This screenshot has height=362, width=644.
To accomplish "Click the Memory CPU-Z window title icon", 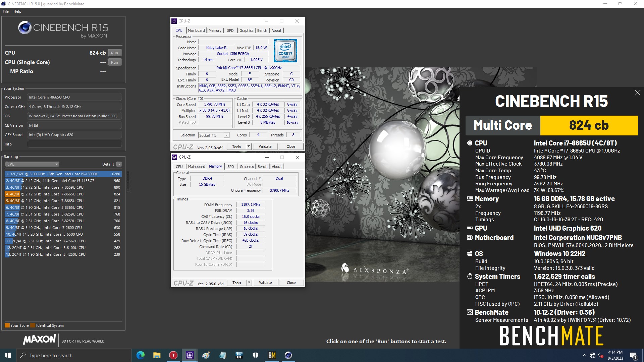I will pyautogui.click(x=174, y=157).
